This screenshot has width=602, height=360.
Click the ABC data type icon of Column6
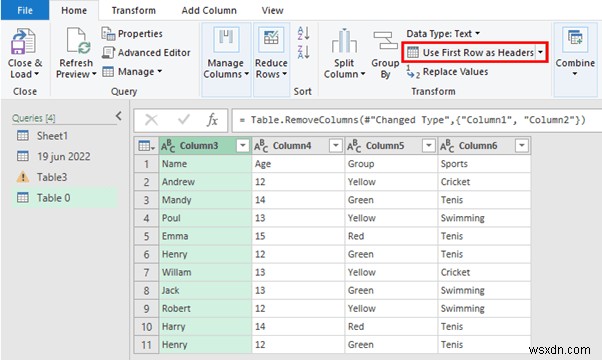pos(447,146)
